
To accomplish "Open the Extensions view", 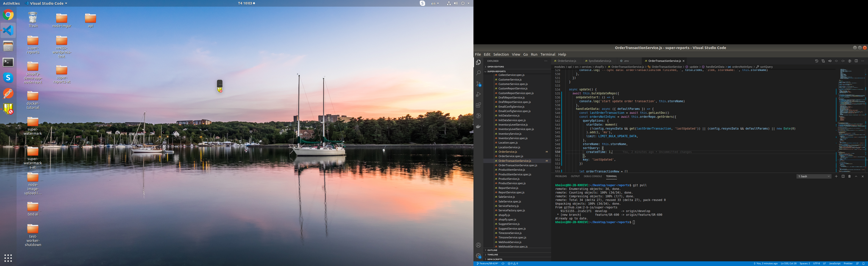I will (x=478, y=105).
